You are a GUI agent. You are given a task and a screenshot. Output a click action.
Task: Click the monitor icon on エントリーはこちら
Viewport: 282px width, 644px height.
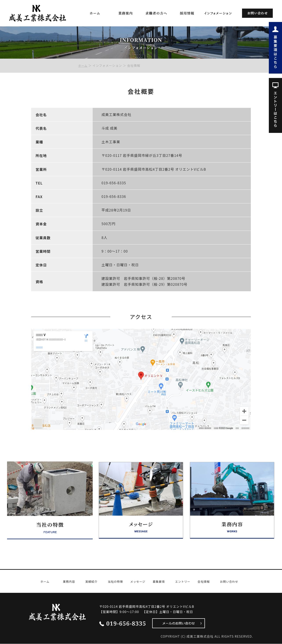(275, 85)
